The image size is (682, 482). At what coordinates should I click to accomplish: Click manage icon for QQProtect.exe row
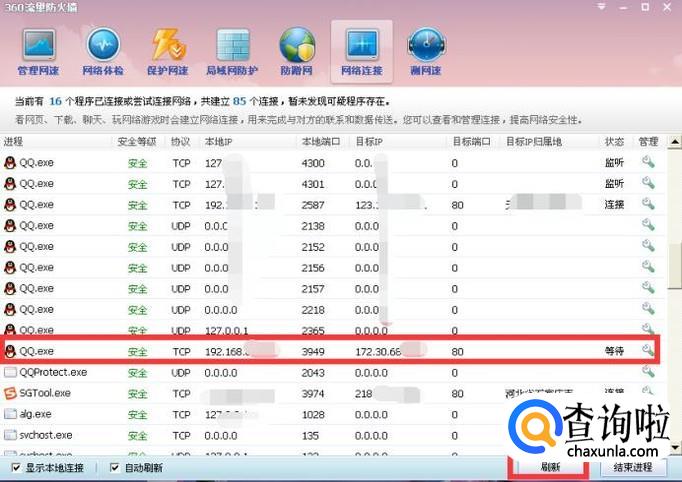coord(648,372)
